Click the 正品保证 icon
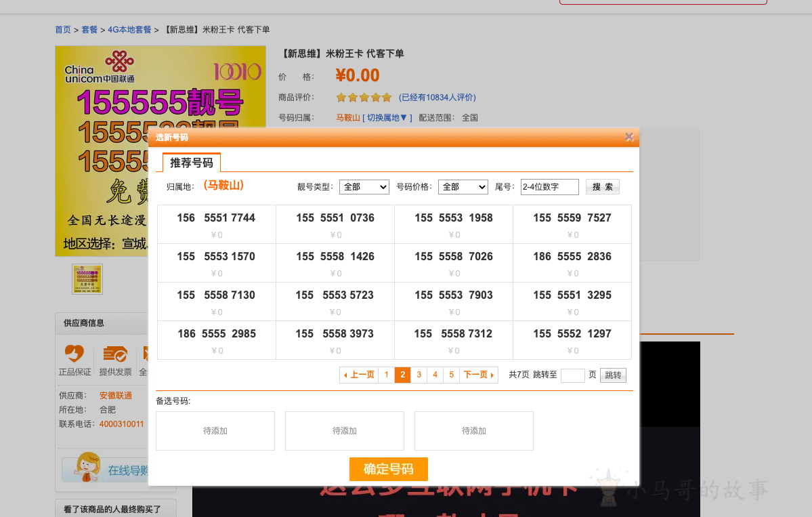 click(74, 353)
